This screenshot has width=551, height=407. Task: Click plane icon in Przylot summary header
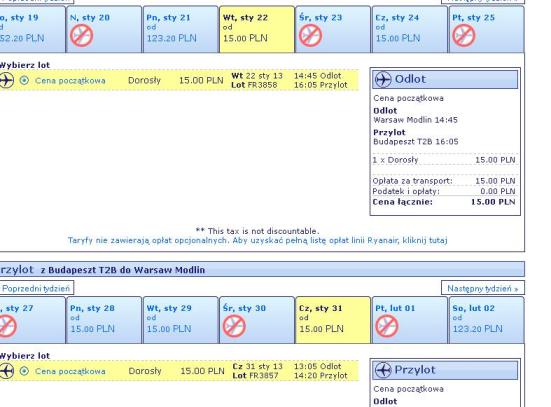point(383,370)
